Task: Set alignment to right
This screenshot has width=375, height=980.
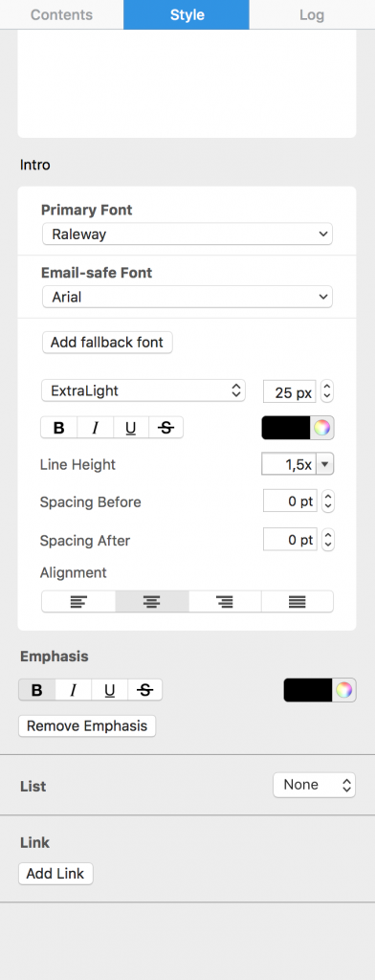Action: point(225,601)
